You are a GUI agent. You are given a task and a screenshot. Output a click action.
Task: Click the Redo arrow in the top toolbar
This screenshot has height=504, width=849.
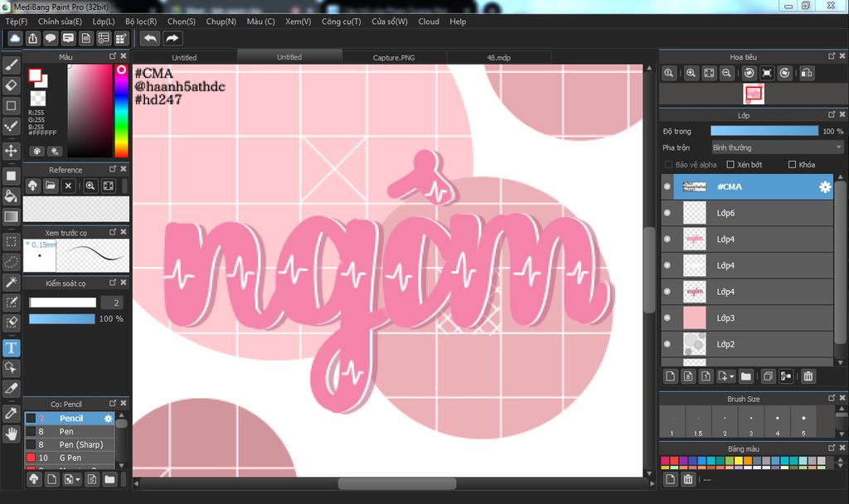coord(172,38)
